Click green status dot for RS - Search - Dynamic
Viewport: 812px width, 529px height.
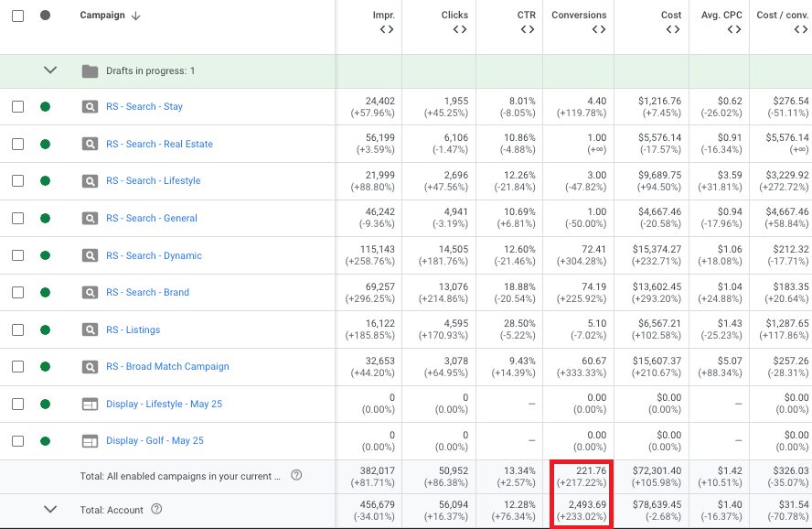pyautogui.click(x=46, y=255)
